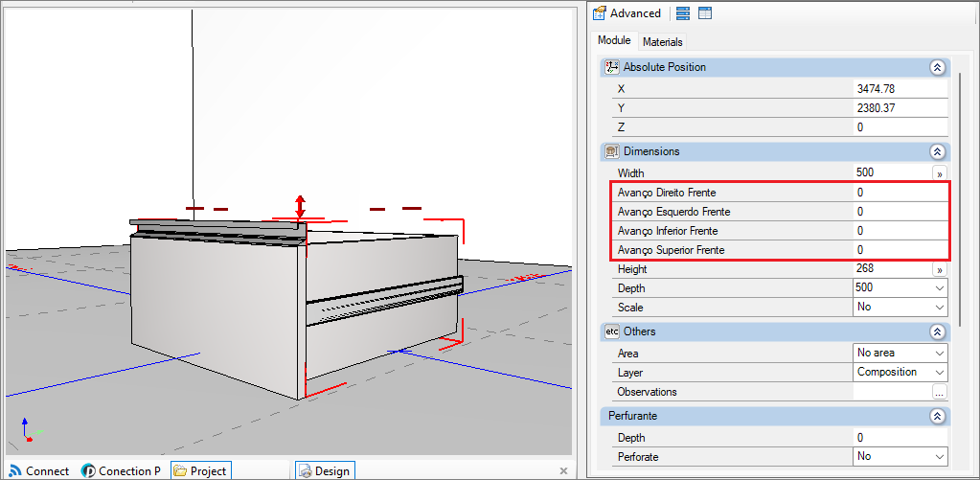The image size is (980, 480).
Task: Open the Module tab
Action: 614,40
